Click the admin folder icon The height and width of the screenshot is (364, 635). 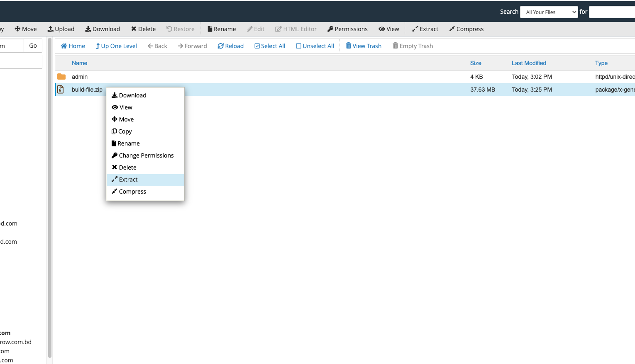pyautogui.click(x=61, y=77)
